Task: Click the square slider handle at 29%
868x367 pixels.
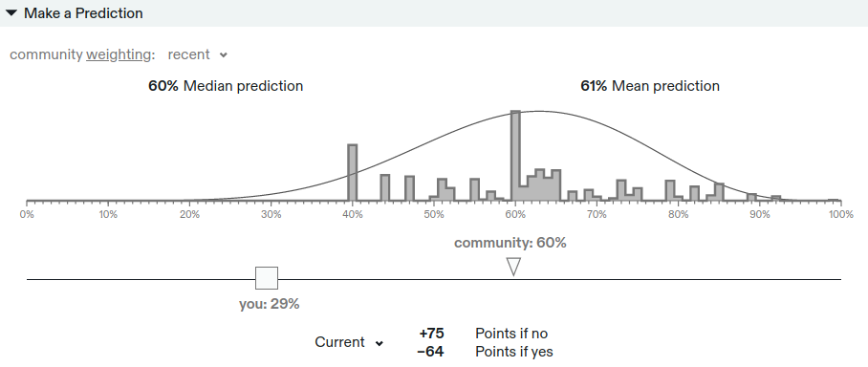Action: [267, 278]
